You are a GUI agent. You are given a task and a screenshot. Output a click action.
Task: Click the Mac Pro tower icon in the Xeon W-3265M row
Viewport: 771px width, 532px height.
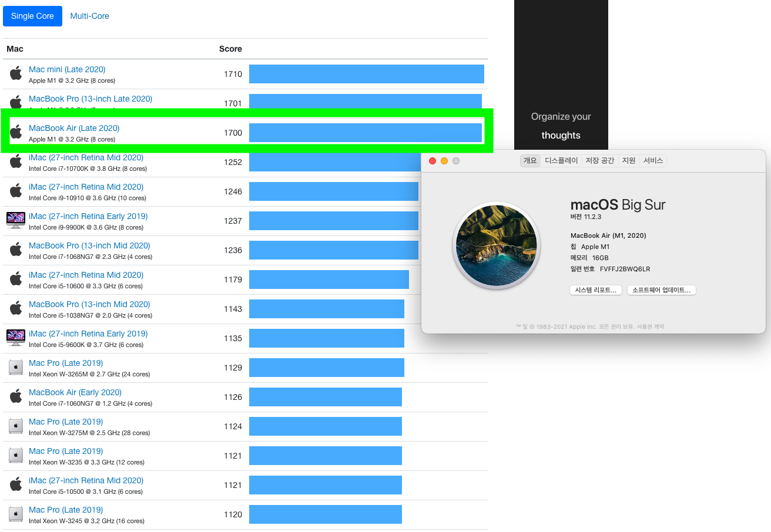click(16, 367)
